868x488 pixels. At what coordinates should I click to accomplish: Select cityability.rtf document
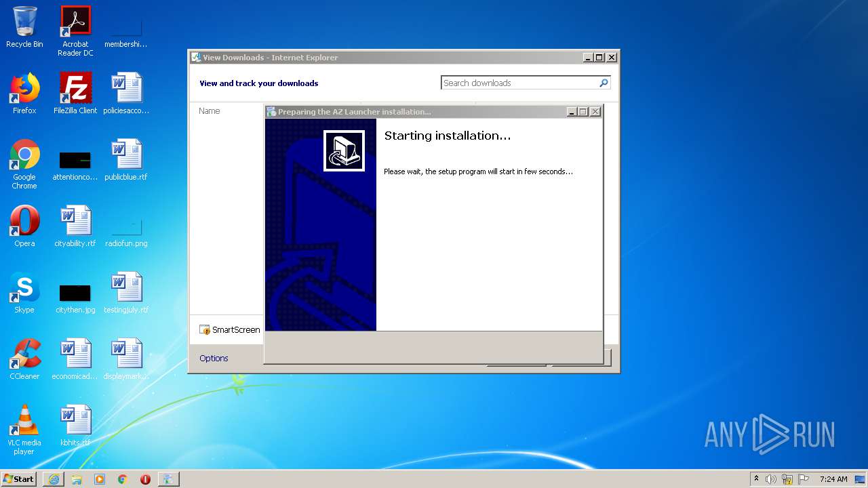point(75,226)
